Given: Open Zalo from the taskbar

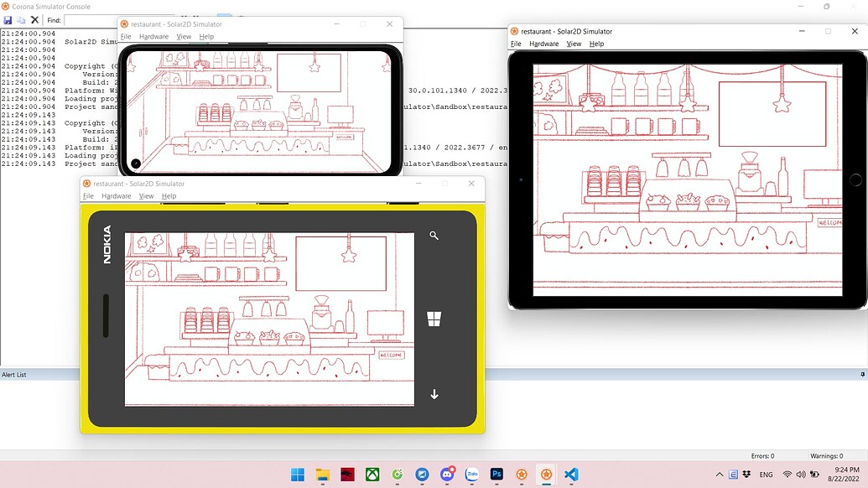Looking at the screenshot, I should pyautogui.click(x=471, y=474).
